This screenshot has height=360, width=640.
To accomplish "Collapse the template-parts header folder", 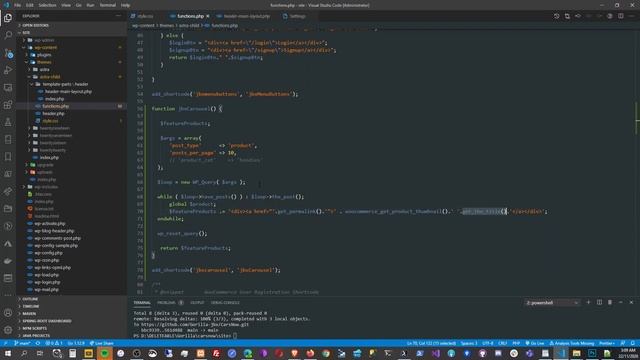I will (65, 84).
